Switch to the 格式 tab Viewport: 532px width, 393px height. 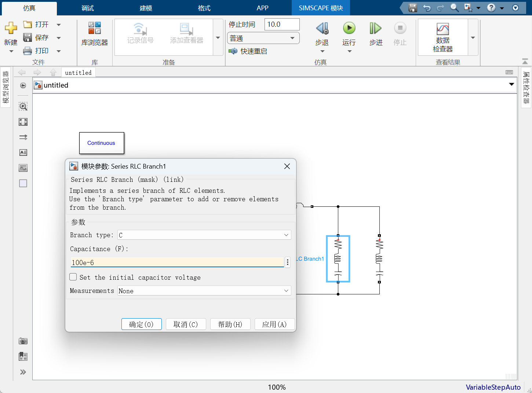(204, 8)
